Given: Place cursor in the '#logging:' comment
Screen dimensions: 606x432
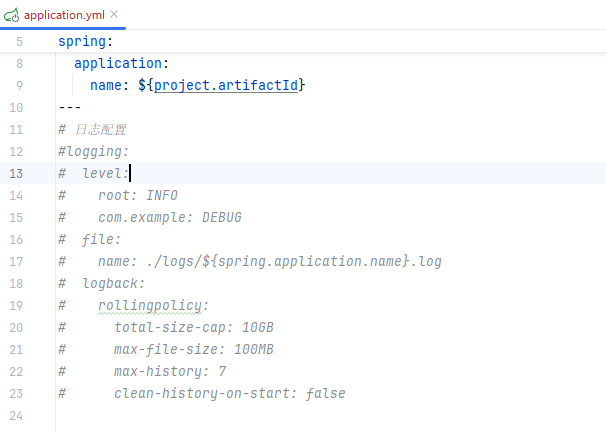Looking at the screenshot, I should click(x=95, y=151).
